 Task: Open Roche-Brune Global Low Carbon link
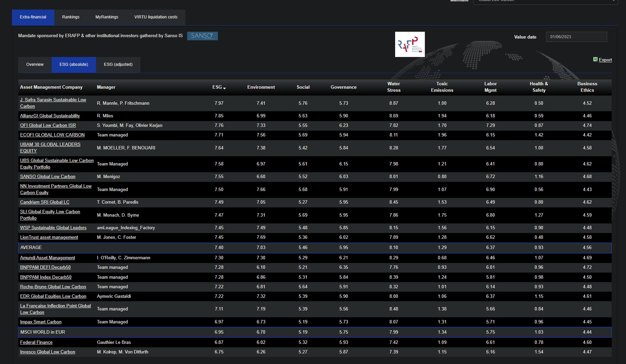point(53,287)
